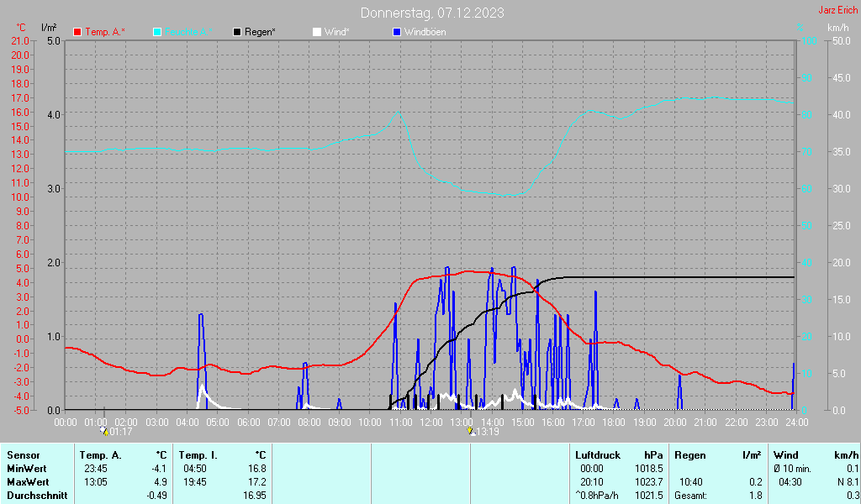Click the average pressure value '1021.5'

(648, 496)
